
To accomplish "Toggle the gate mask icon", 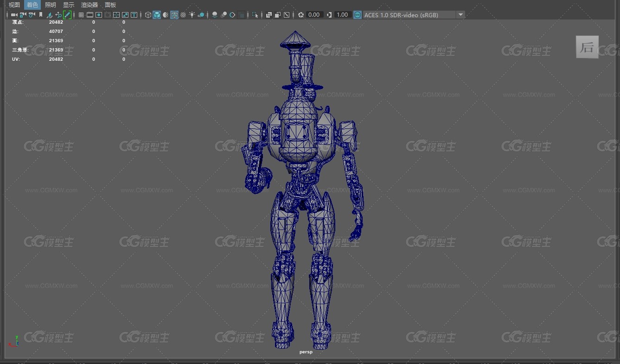I will coord(108,15).
